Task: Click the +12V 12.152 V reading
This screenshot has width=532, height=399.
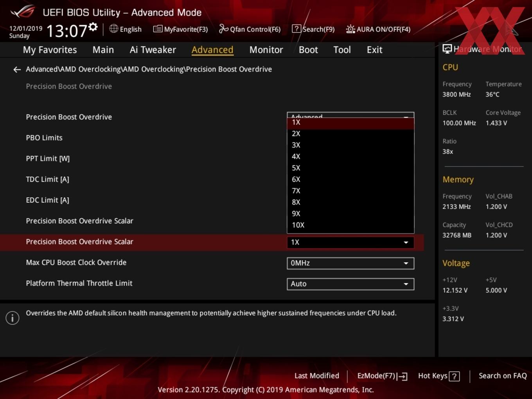Action: [x=455, y=290]
